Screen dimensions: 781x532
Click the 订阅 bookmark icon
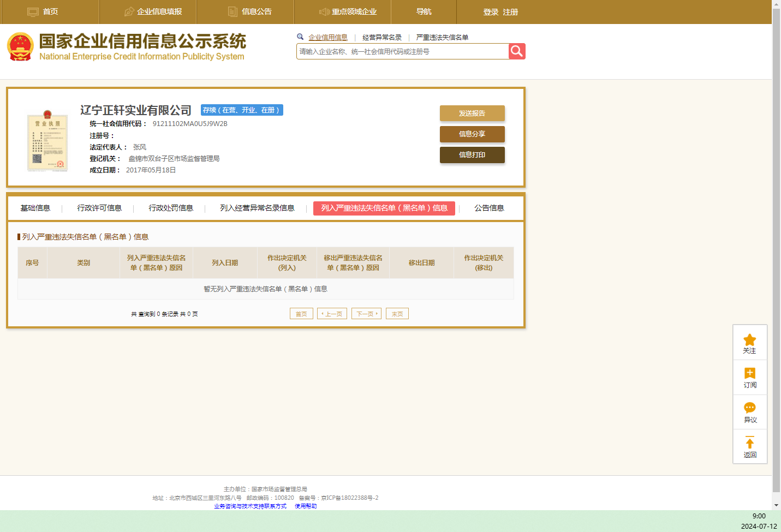coord(750,373)
